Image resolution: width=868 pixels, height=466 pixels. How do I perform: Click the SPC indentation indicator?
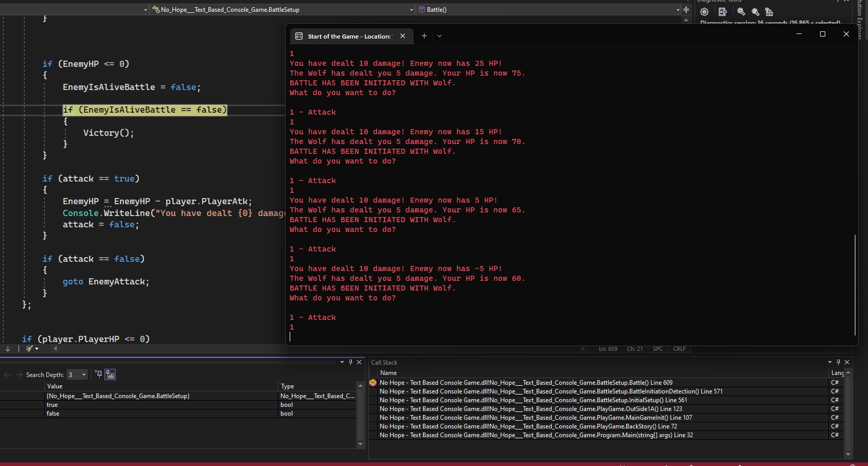click(658, 349)
